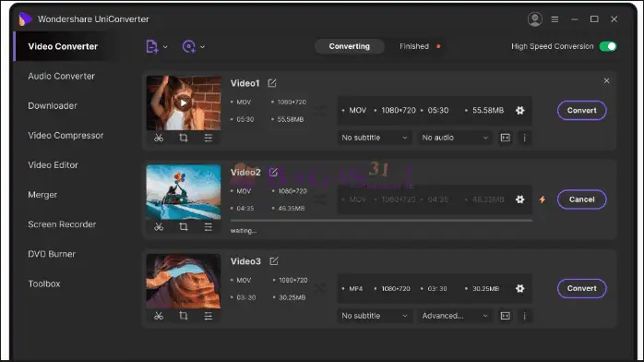Open the hamburger menu in title bar

tap(555, 19)
